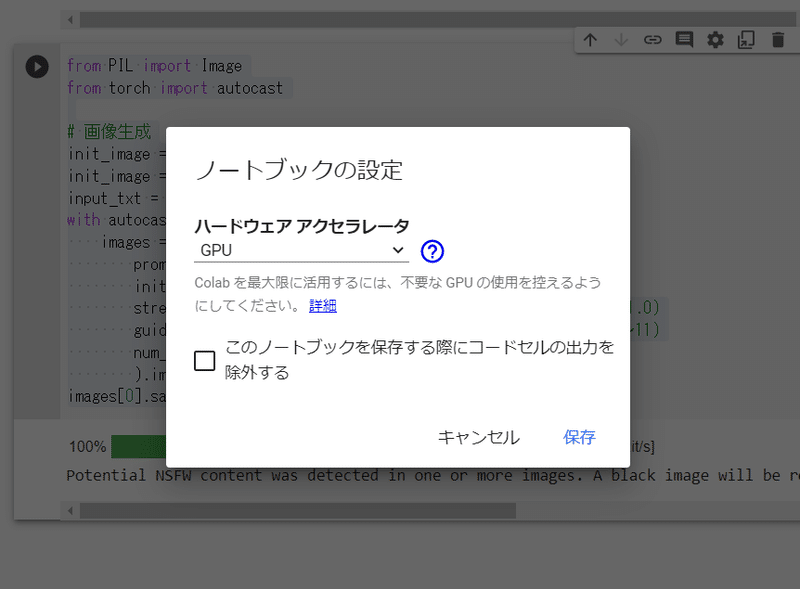
Task: Open hardware accelerator help question icon
Action: click(x=432, y=251)
